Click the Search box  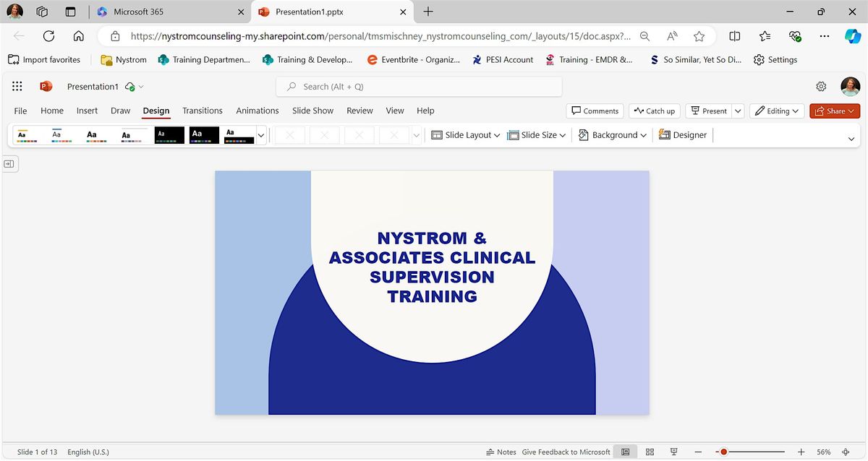point(419,87)
